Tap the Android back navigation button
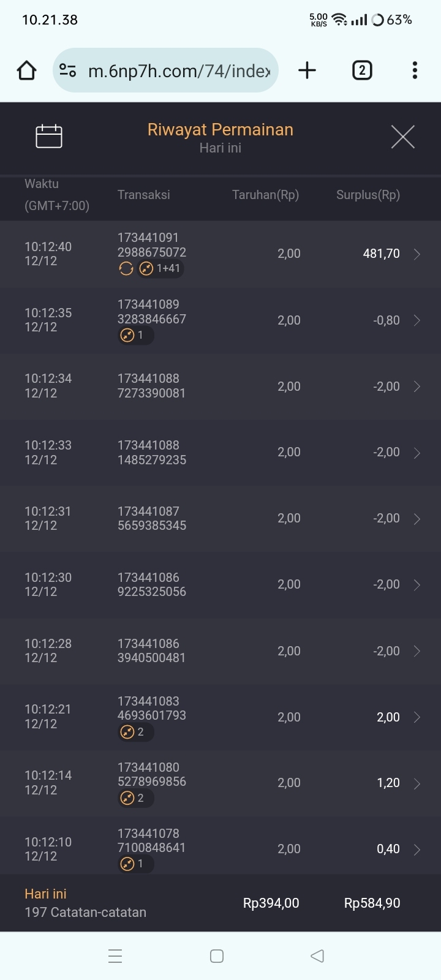This screenshot has height=980, width=441. (x=317, y=956)
